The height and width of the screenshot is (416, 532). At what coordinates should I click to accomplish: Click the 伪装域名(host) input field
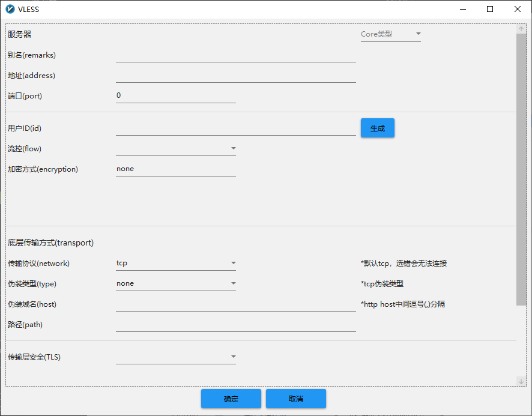pyautogui.click(x=235, y=304)
